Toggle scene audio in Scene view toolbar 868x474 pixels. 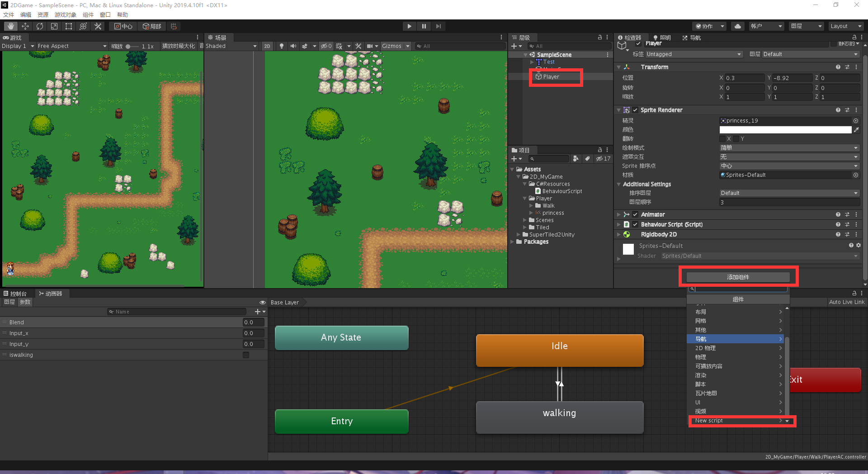(293, 46)
